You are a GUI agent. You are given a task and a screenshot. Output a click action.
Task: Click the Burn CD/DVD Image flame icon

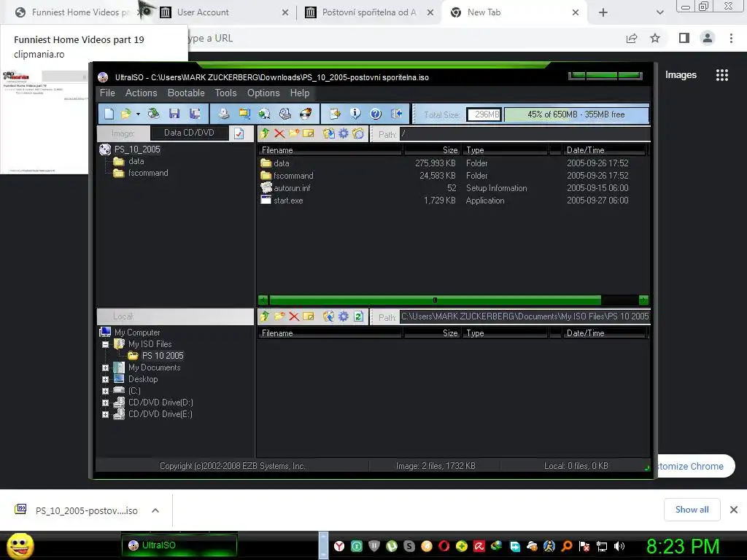coord(306,114)
